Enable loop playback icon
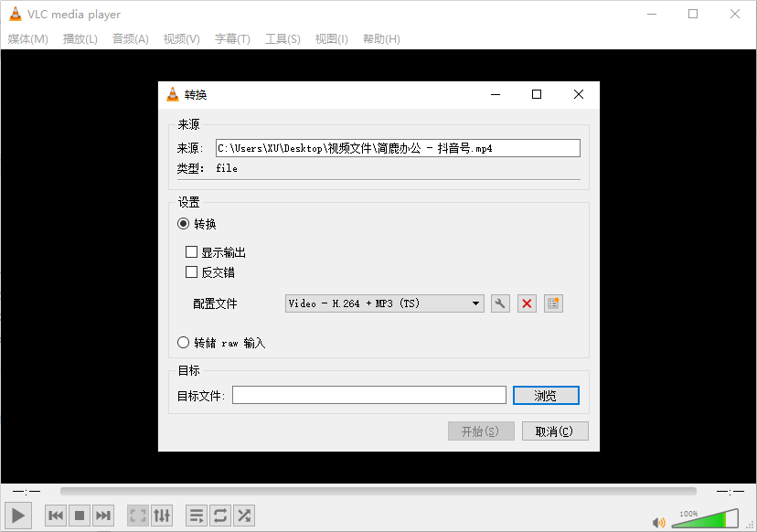Image resolution: width=757 pixels, height=532 pixels. click(219, 515)
